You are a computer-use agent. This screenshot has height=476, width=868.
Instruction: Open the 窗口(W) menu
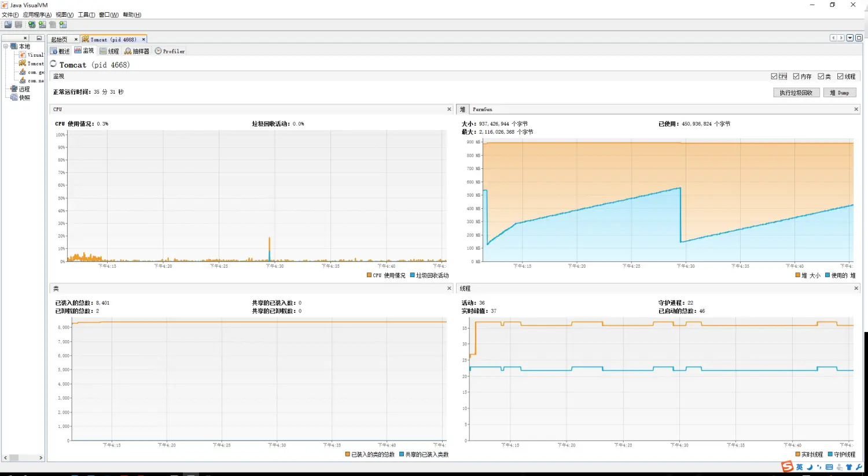pyautogui.click(x=109, y=15)
